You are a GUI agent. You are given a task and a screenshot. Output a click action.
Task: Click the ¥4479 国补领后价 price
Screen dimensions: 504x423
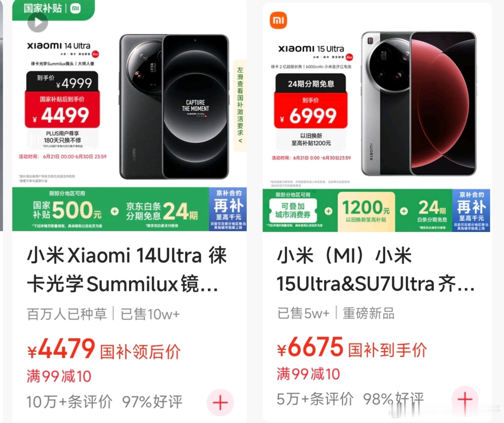(x=104, y=349)
